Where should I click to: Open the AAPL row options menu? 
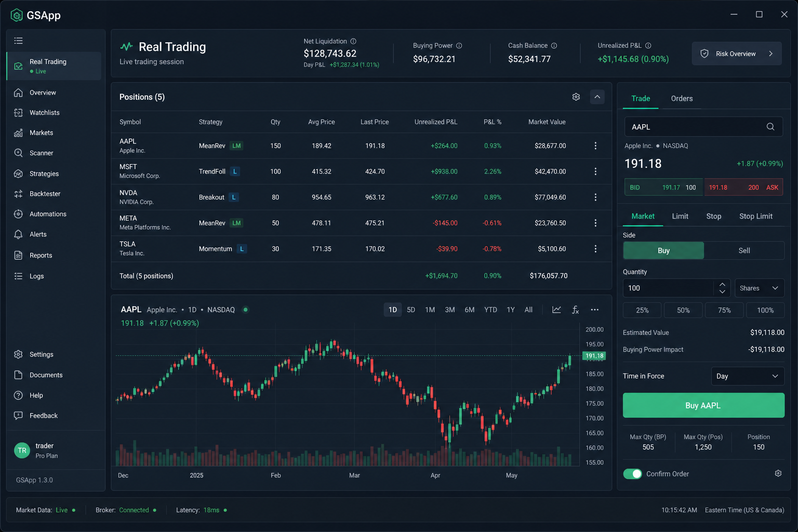coord(595,146)
